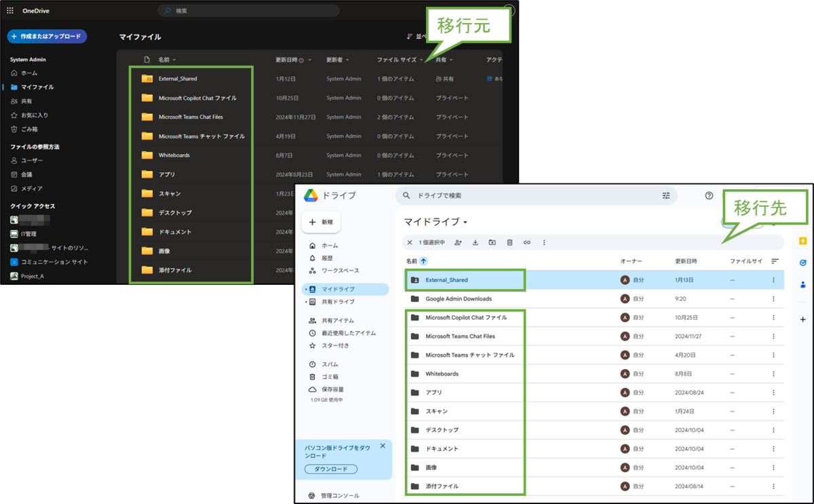Click the Drive move-to-folder toolbar icon
This screenshot has width=814, height=504.
click(492, 242)
